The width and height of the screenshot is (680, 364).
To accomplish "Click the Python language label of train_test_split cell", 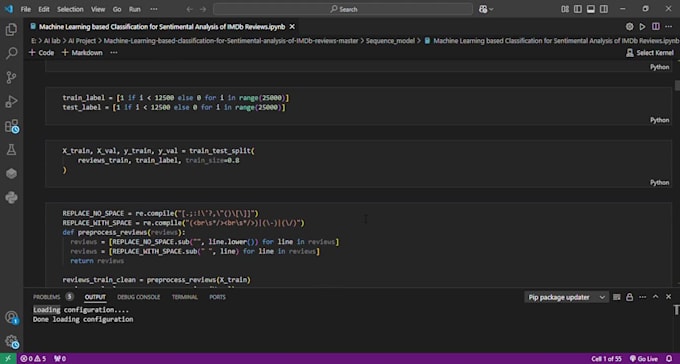I will tap(659, 183).
